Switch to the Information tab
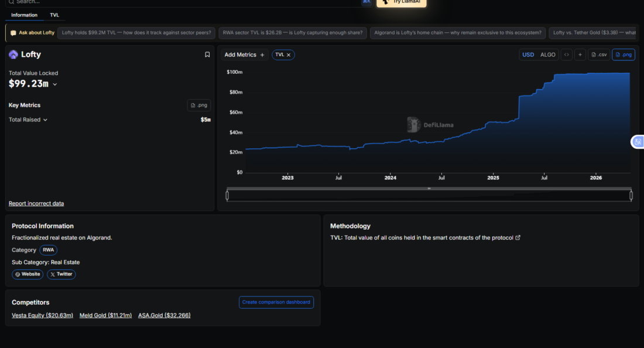 24,15
